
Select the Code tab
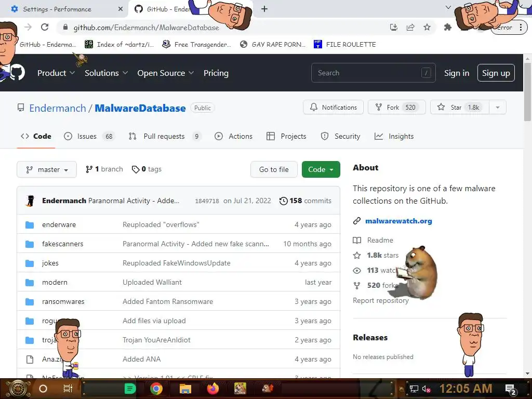(36, 136)
